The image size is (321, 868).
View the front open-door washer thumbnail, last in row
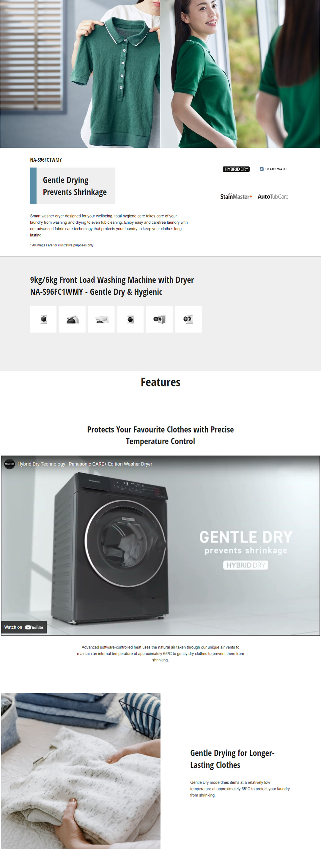[188, 319]
